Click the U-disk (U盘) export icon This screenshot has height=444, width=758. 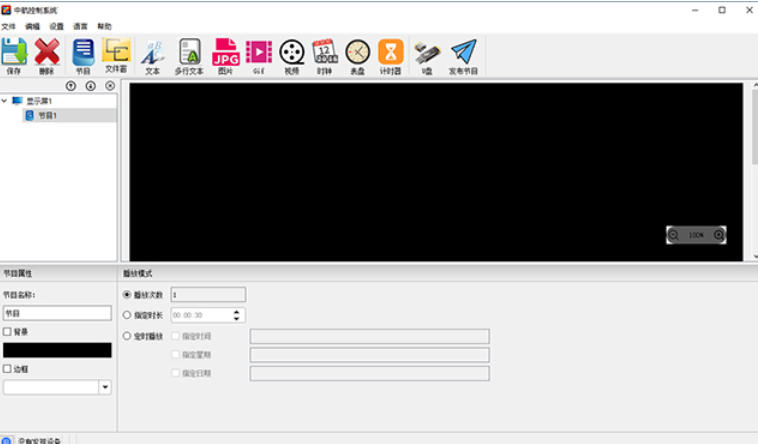pyautogui.click(x=427, y=55)
